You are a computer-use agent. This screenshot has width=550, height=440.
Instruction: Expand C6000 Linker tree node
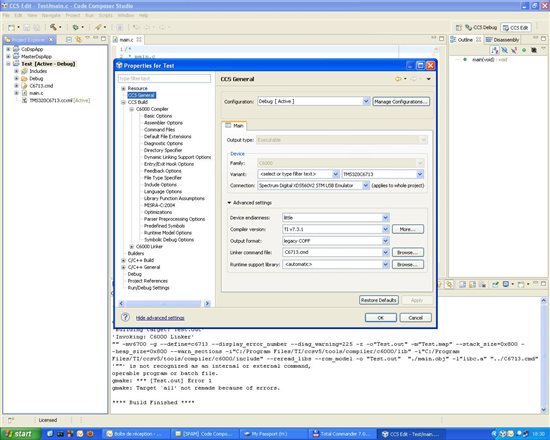pyautogui.click(x=132, y=247)
